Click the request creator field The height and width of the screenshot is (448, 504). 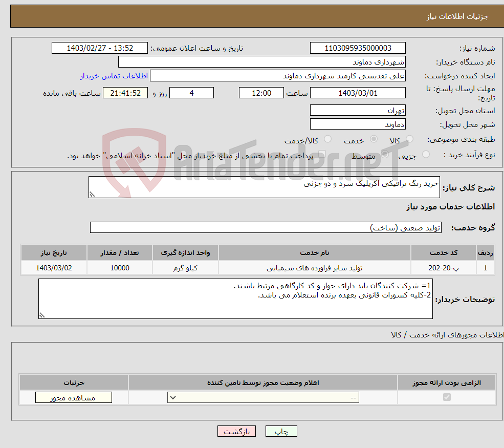(x=278, y=76)
